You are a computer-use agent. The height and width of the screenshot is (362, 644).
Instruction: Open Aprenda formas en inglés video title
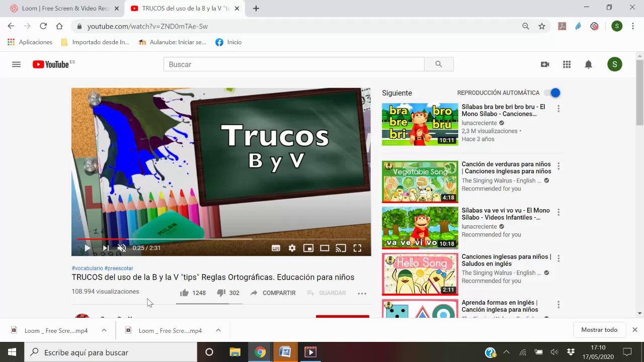[500, 306]
